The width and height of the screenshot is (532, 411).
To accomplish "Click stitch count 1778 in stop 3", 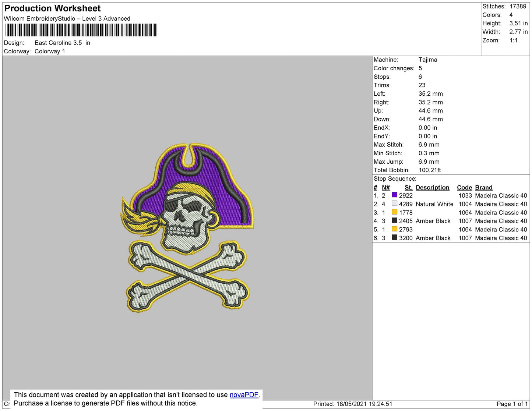I will (406, 212).
